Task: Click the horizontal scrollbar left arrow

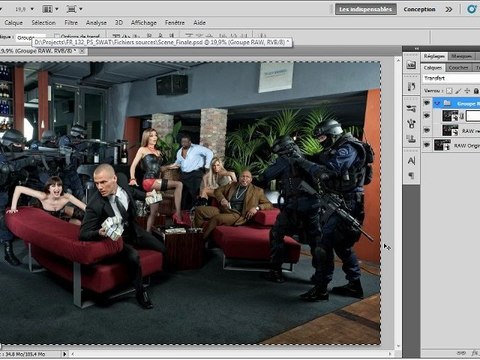Action: click(73, 354)
